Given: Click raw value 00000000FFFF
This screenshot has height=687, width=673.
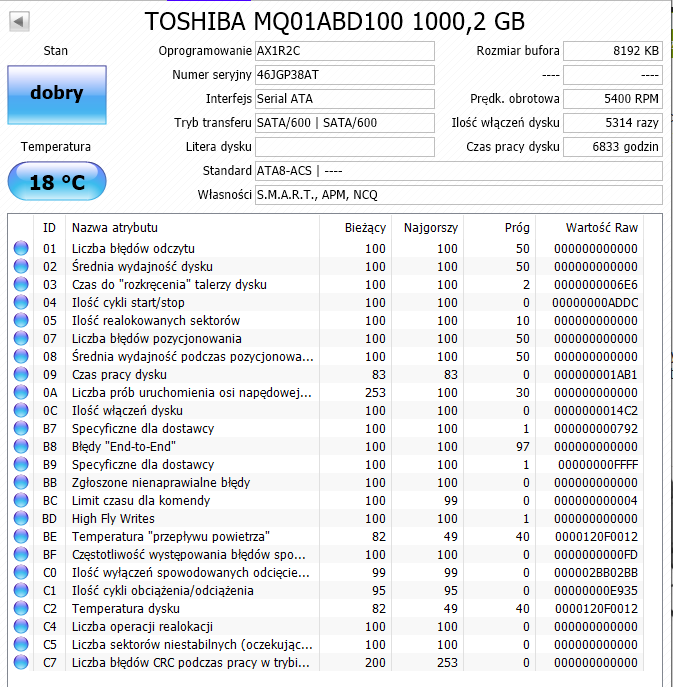Looking at the screenshot, I should coord(598,464).
